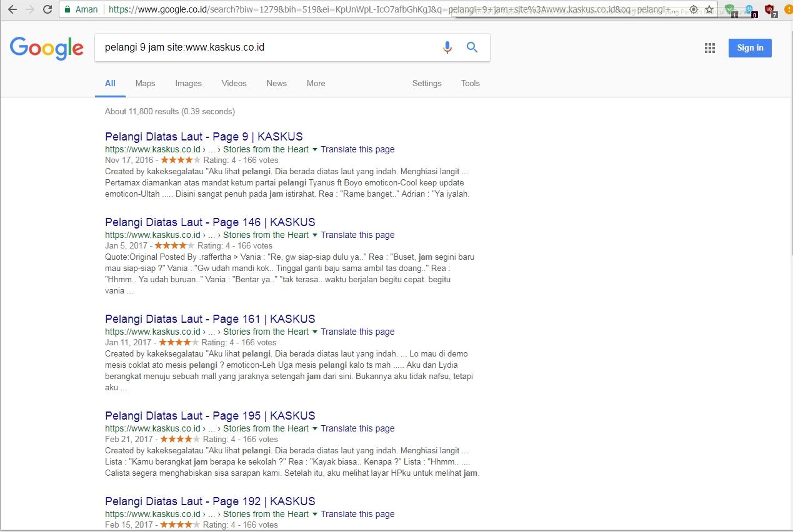Click the star rating of Jan 11, 2017 result
The image size is (793, 532).
click(x=179, y=343)
